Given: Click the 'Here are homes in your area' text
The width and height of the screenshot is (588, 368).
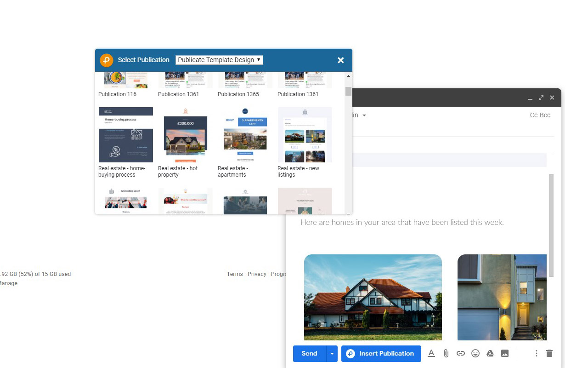Looking at the screenshot, I should tap(402, 222).
